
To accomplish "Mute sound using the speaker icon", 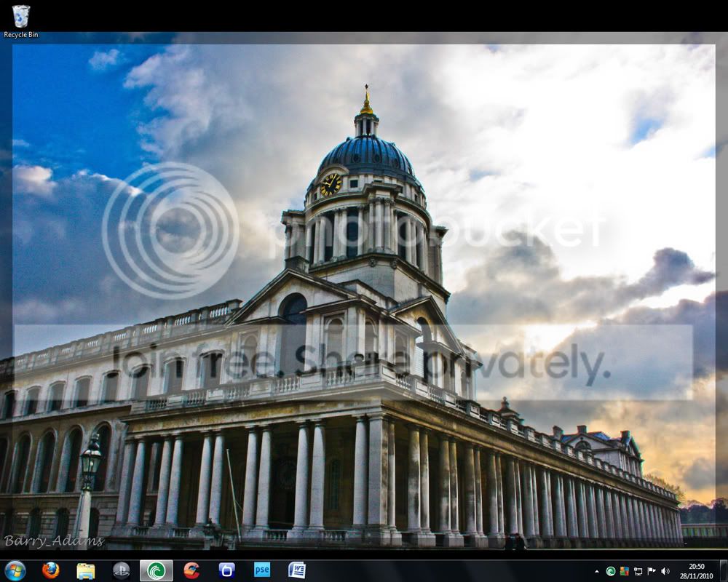I will pyautogui.click(x=665, y=571).
